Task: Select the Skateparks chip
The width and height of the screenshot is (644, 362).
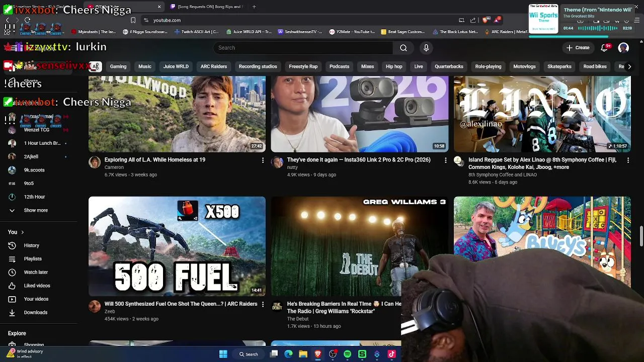Action: click(x=559, y=66)
